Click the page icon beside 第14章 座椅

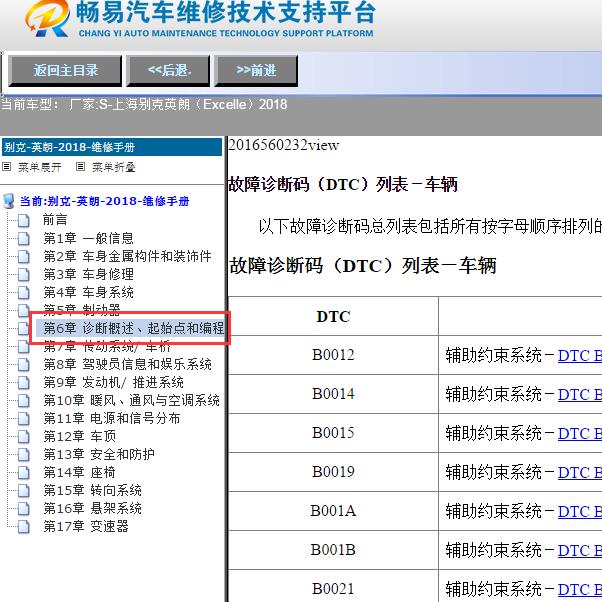point(24,473)
